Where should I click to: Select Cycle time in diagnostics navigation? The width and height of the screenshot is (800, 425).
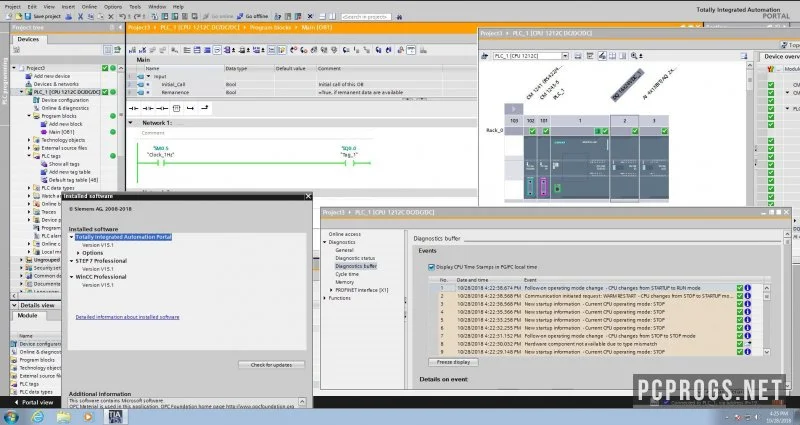point(347,274)
